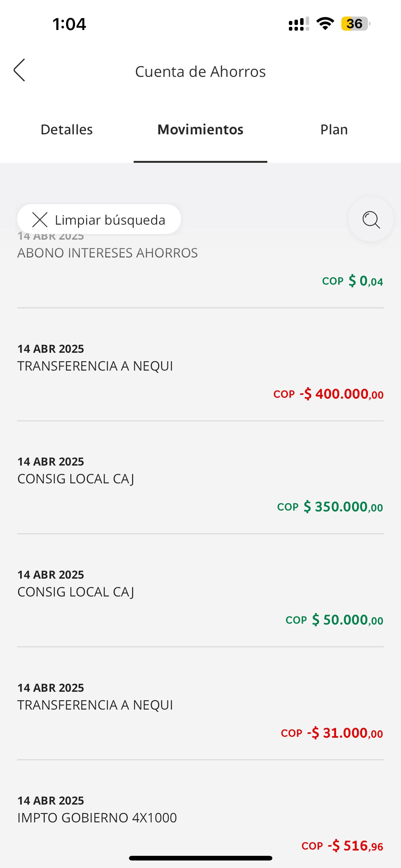Tap the Cuenta de Ahorros title
The image size is (401, 868).
200,72
